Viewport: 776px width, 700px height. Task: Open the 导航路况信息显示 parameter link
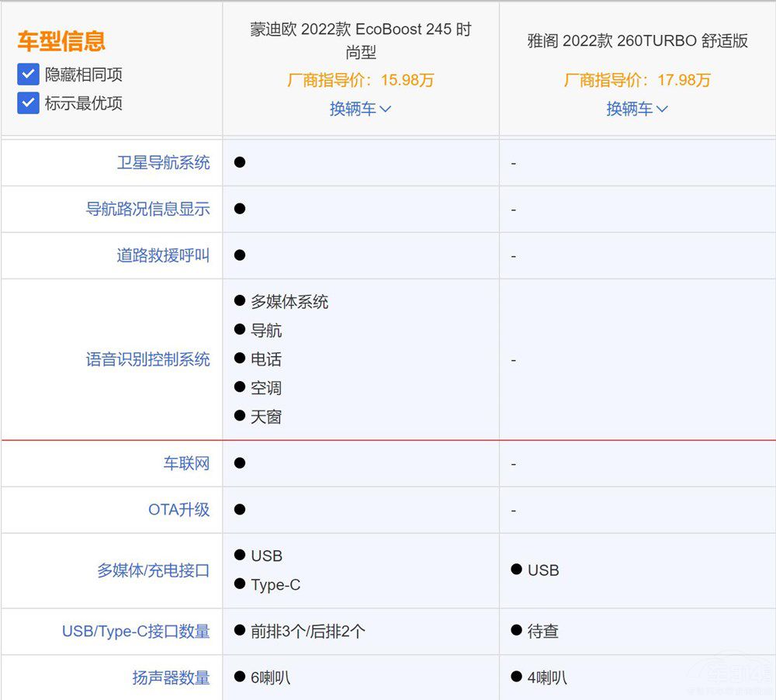147,209
